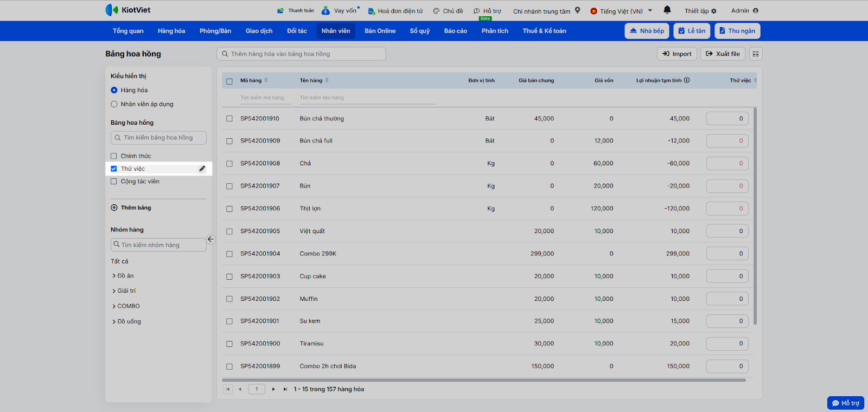Check the Chính thức commission table box
This screenshot has height=412, width=868.
tap(114, 156)
